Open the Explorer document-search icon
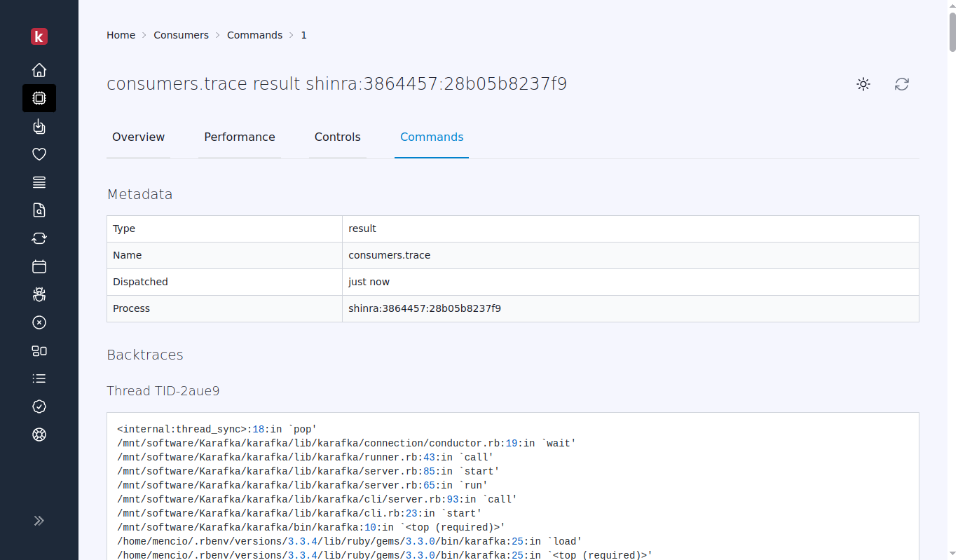Screen dimensions: 958x560 (x=39, y=210)
